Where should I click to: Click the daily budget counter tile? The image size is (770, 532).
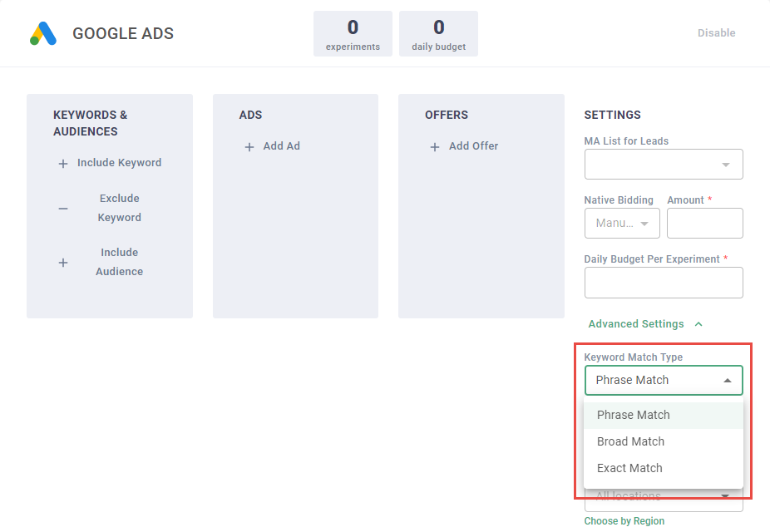point(438,34)
